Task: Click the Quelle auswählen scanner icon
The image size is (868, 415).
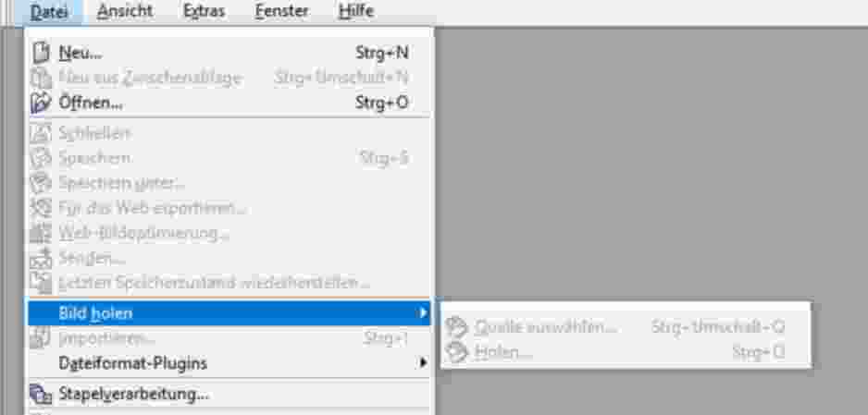Action: [457, 326]
